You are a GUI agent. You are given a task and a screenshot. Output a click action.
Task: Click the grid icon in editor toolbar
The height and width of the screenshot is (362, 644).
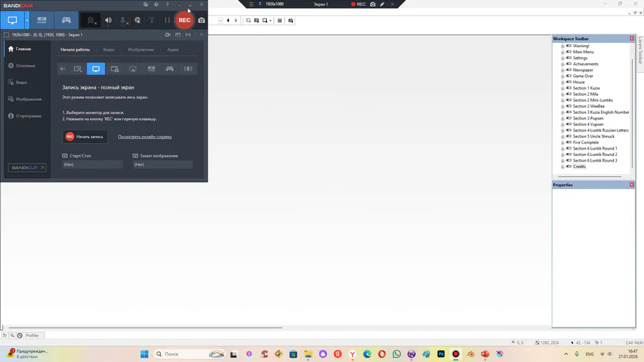(x=280, y=21)
